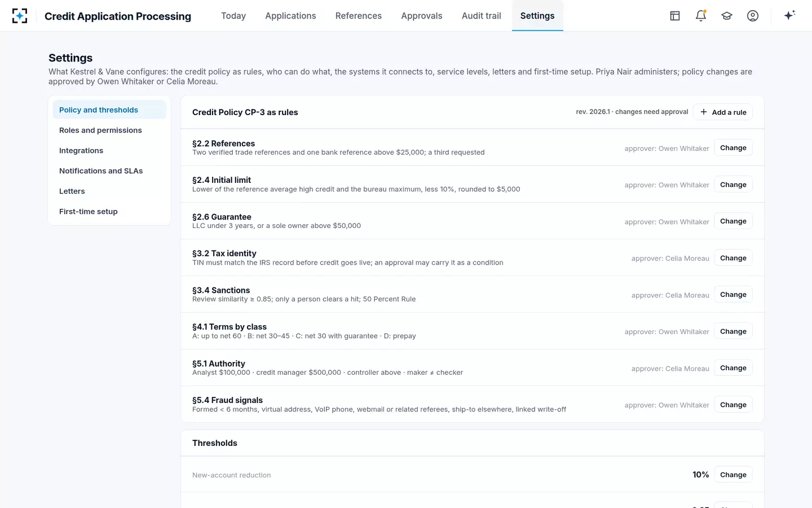Open the user account profile icon
Image resolution: width=812 pixels, height=508 pixels.
coord(753,16)
